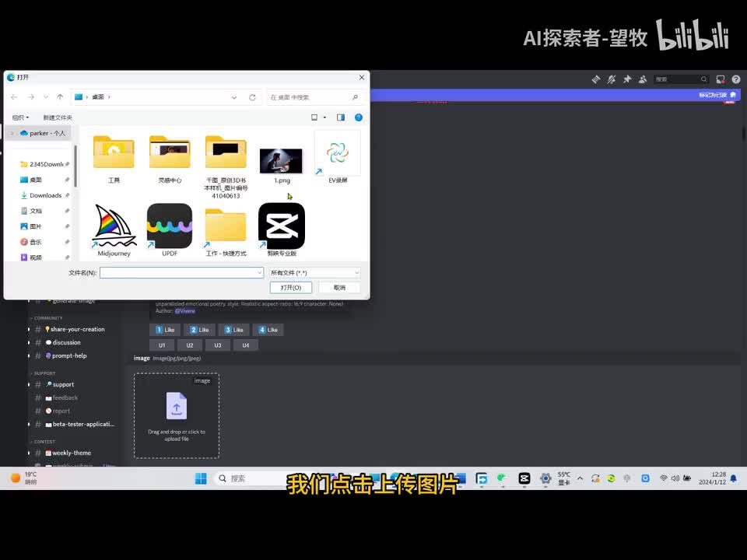Open the 工具 folder

[114, 152]
